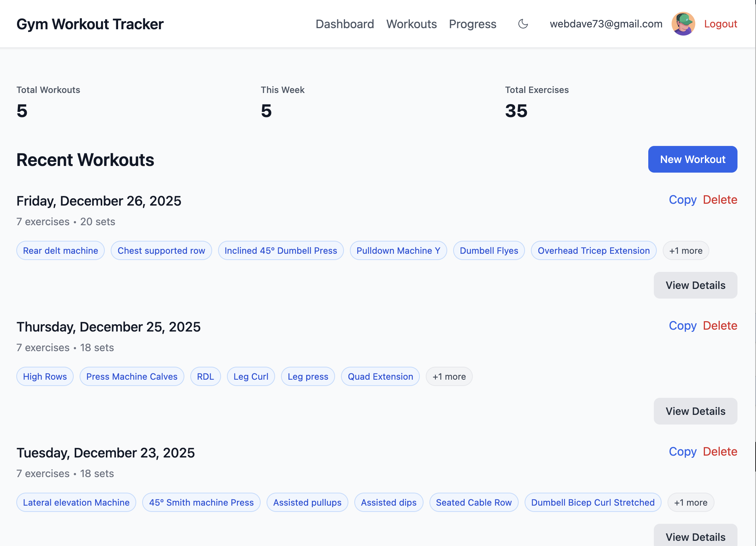This screenshot has width=756, height=546.
Task: View Details of the Tuesday workout
Action: 695,535
